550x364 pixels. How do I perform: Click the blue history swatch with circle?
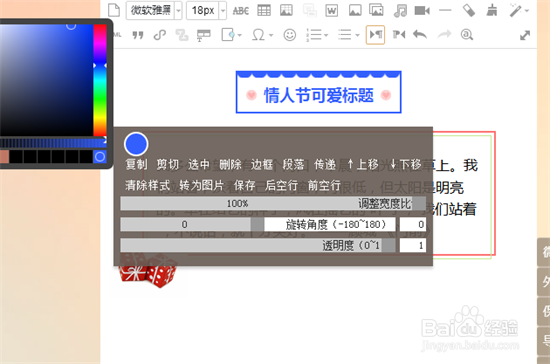coord(100,156)
